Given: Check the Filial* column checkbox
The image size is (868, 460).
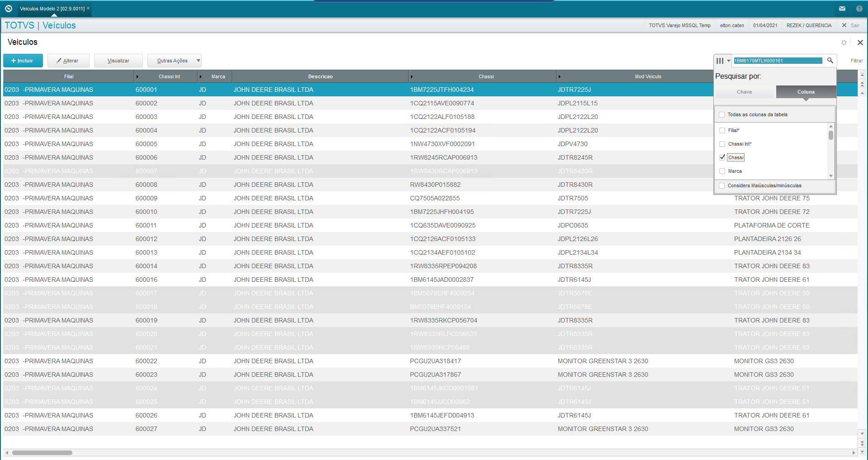Looking at the screenshot, I should [x=722, y=130].
